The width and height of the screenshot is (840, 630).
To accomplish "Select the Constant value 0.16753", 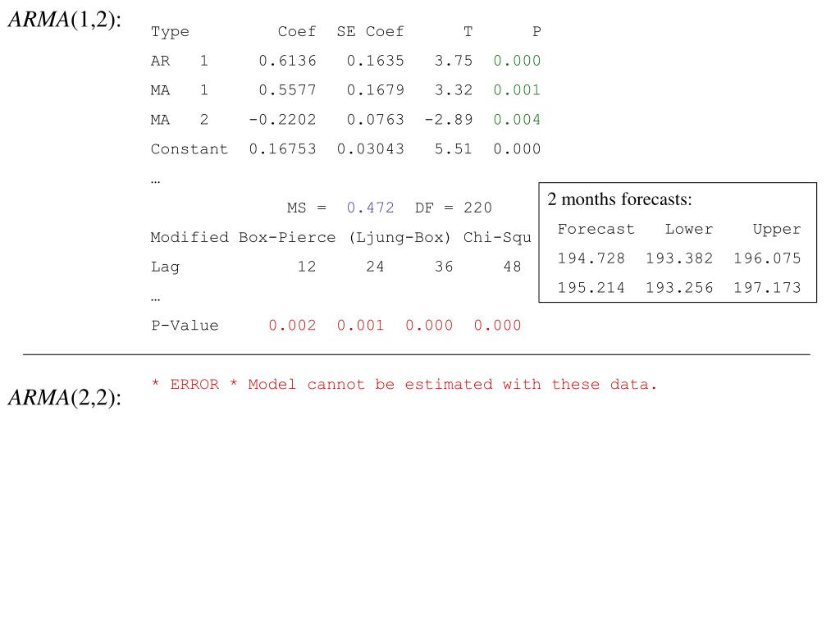I will point(282,149).
